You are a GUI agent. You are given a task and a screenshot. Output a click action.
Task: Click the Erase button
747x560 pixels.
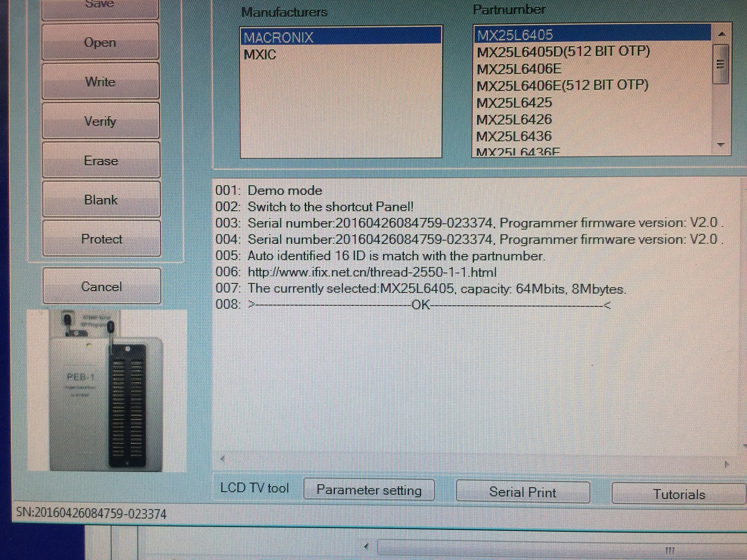tap(101, 161)
